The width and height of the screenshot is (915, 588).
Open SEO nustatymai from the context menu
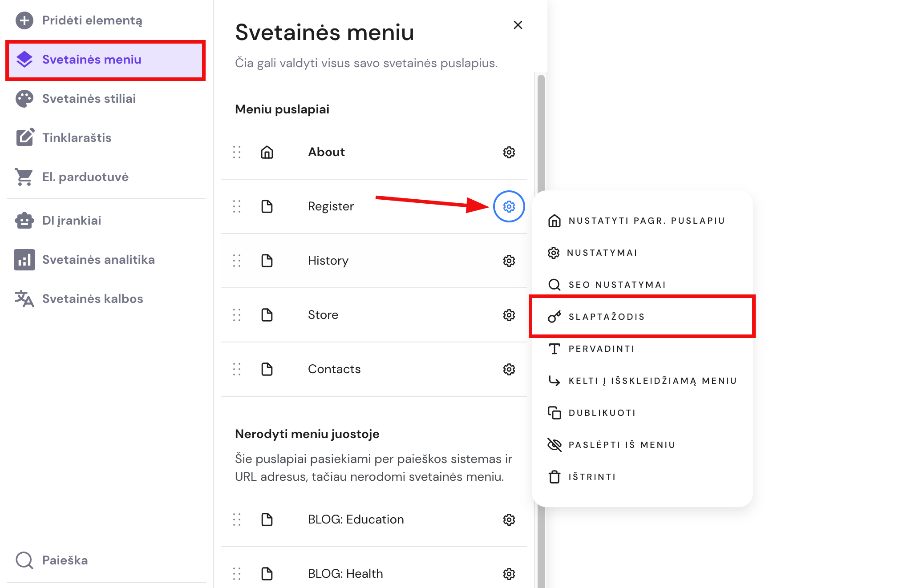point(617,284)
